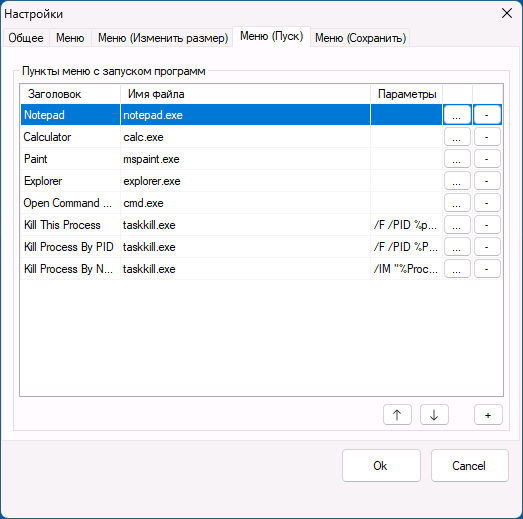
Task: Click the /IM "%Proc... parameters cell
Action: click(x=407, y=269)
